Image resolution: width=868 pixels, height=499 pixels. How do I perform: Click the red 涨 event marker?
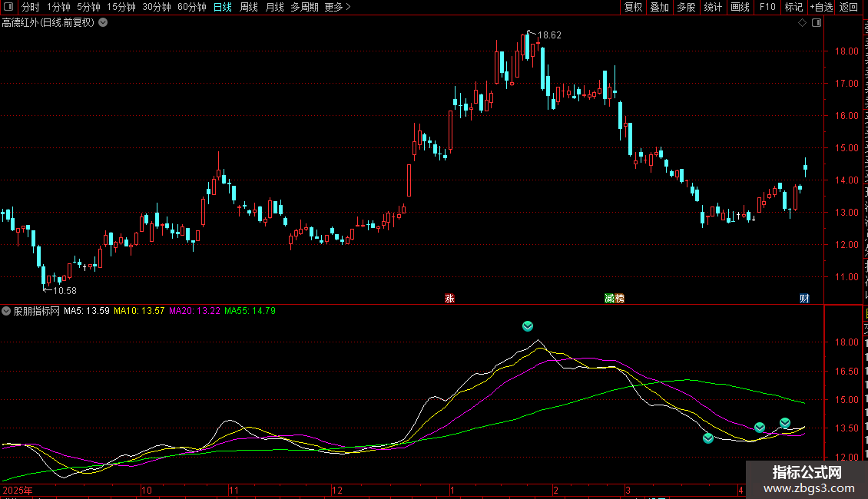click(449, 299)
